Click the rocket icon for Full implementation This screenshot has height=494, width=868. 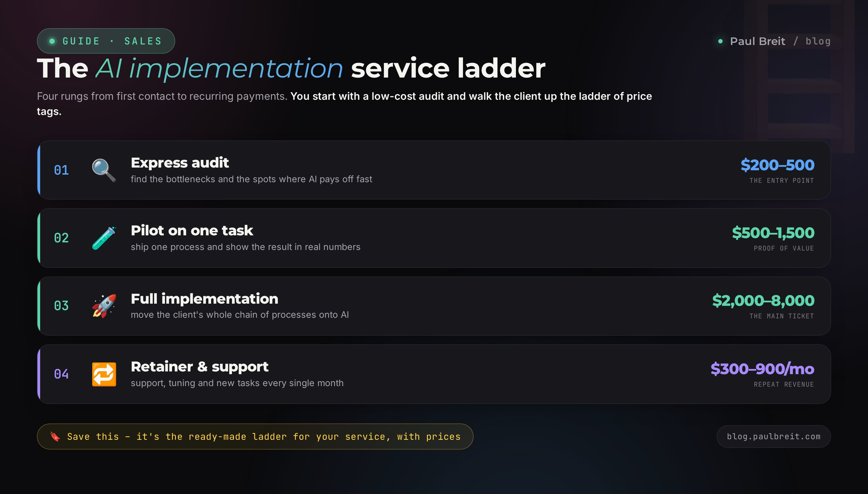click(104, 306)
